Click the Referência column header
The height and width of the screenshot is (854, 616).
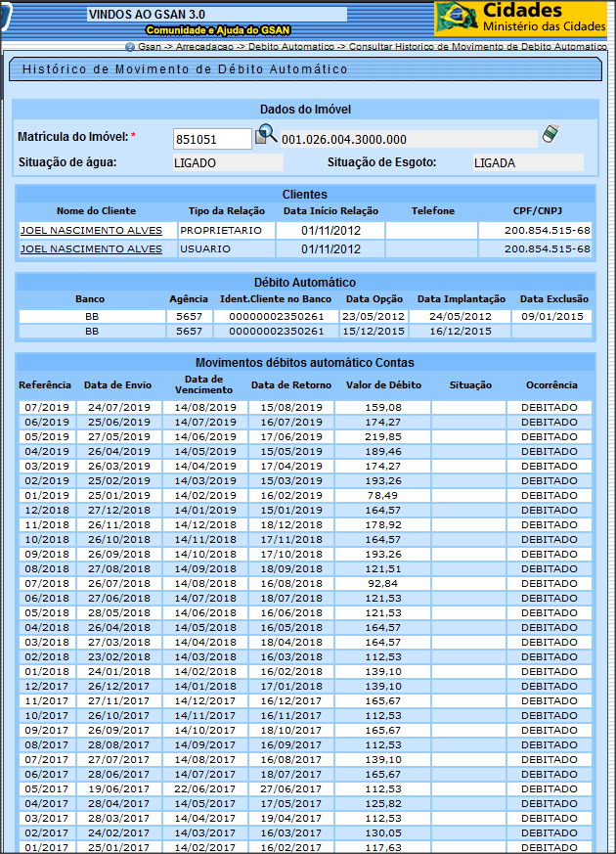[45, 385]
